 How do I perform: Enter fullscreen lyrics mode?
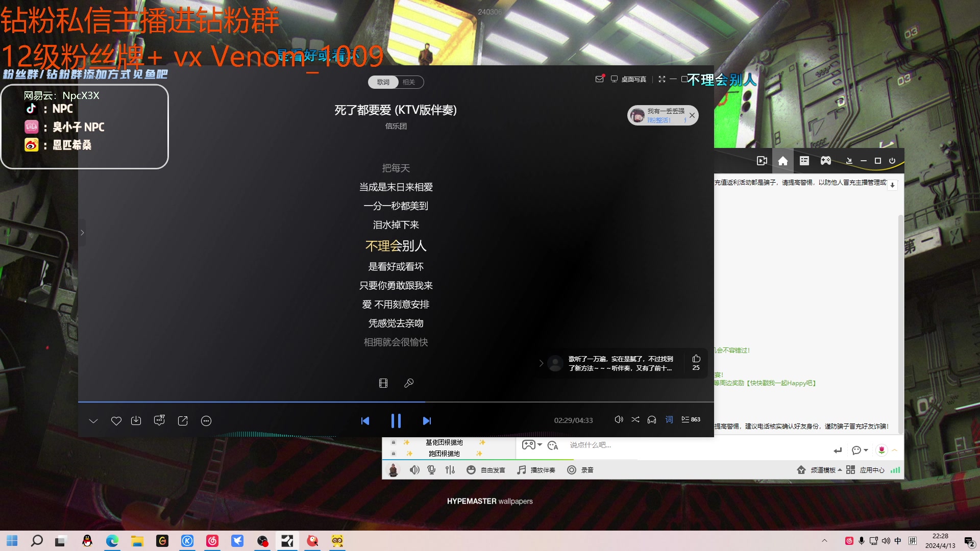point(662,79)
